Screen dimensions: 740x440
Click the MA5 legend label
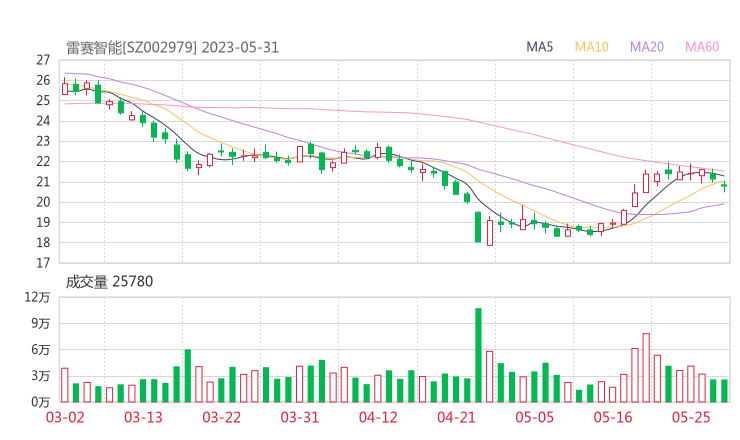pos(539,47)
